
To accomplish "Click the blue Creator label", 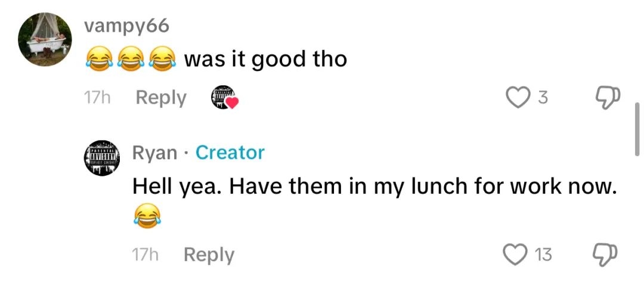I will (x=230, y=153).
